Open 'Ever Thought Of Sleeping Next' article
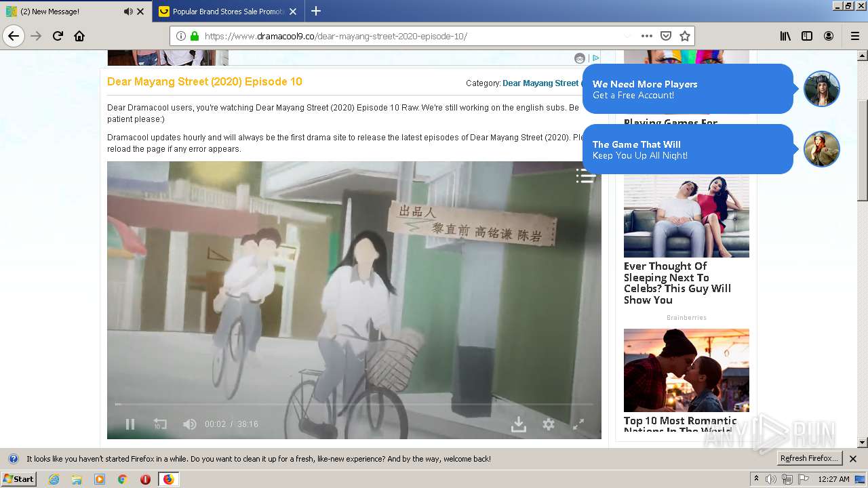This screenshot has height=488, width=868. pyautogui.click(x=677, y=283)
